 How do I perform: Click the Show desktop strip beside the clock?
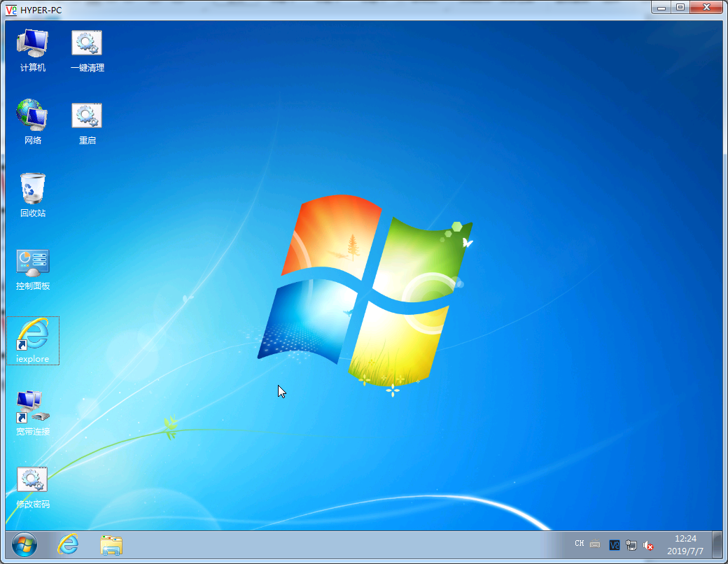(717, 544)
